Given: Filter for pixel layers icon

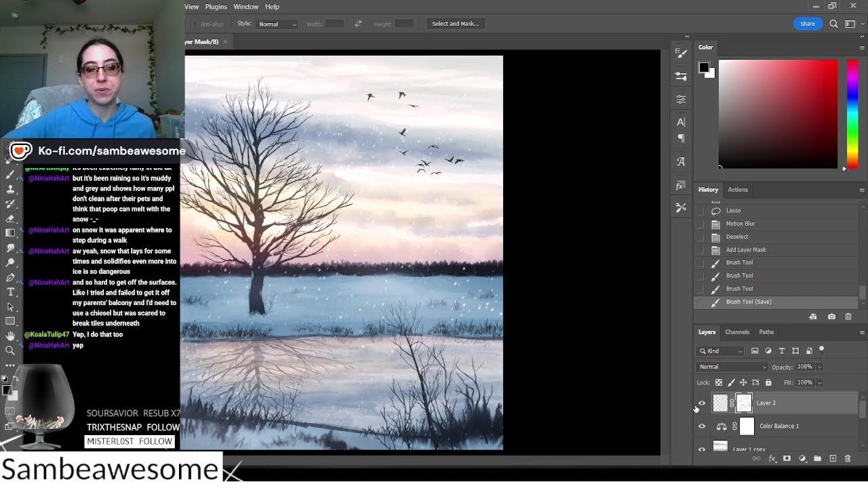Looking at the screenshot, I should click(755, 351).
